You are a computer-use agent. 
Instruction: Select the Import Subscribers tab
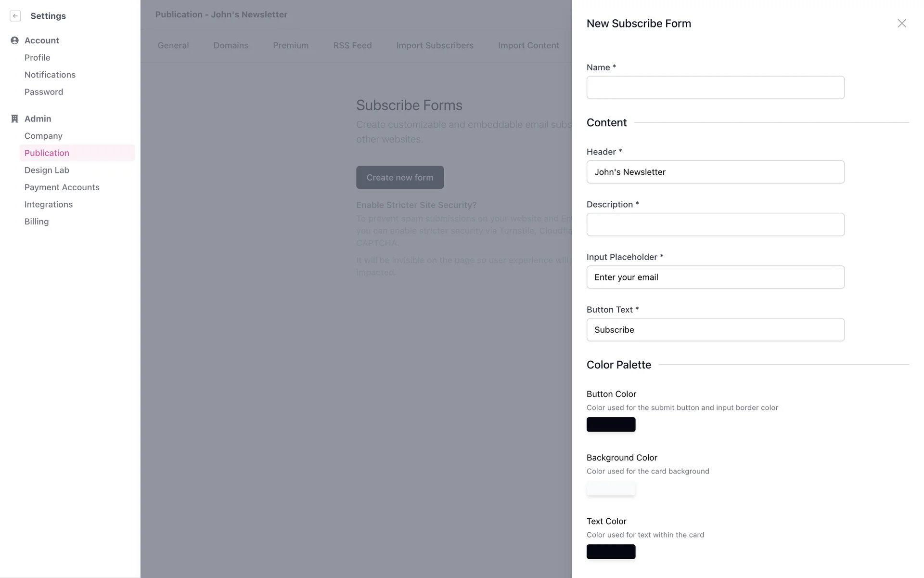point(435,45)
